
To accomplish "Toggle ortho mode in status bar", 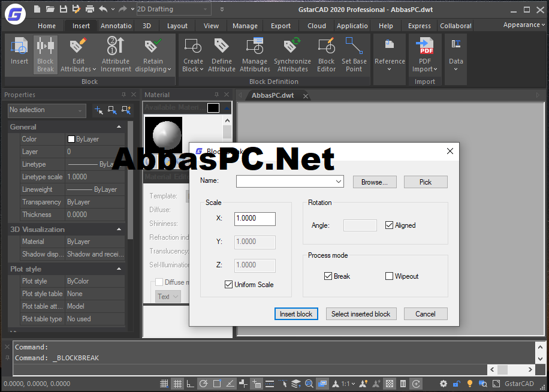I will point(190,384).
